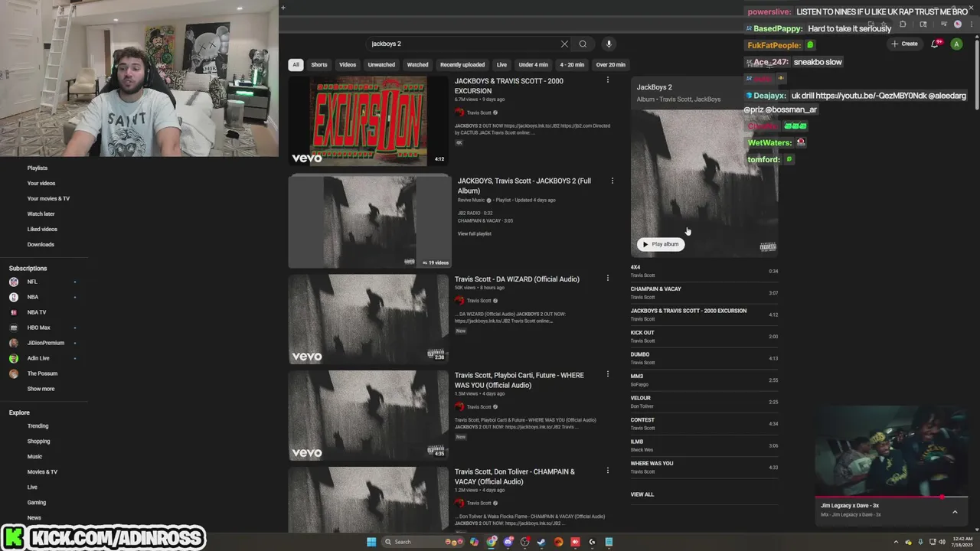The width and height of the screenshot is (980, 551).
Task: Open Liked videos in sidebar
Action: coord(42,229)
